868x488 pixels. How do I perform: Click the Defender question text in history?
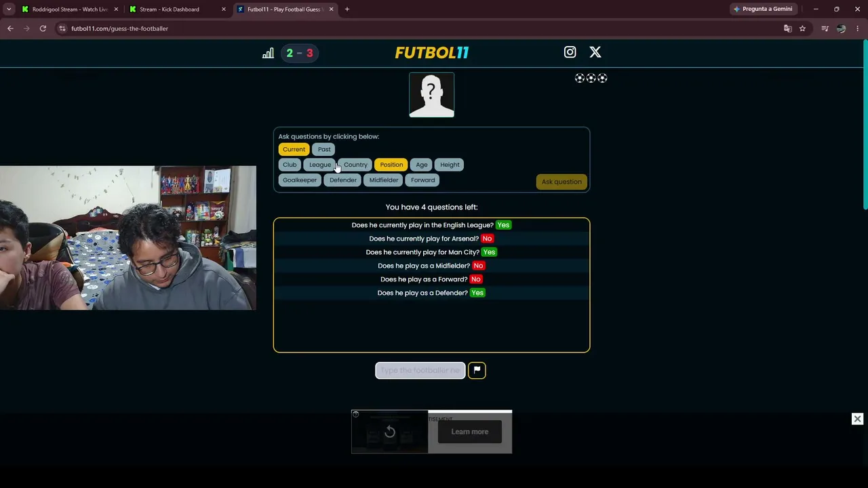tap(422, 293)
